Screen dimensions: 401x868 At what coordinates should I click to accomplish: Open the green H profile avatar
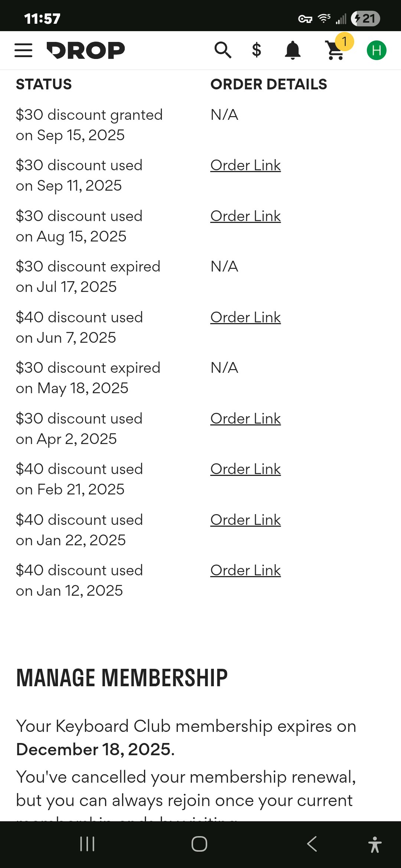click(x=376, y=50)
